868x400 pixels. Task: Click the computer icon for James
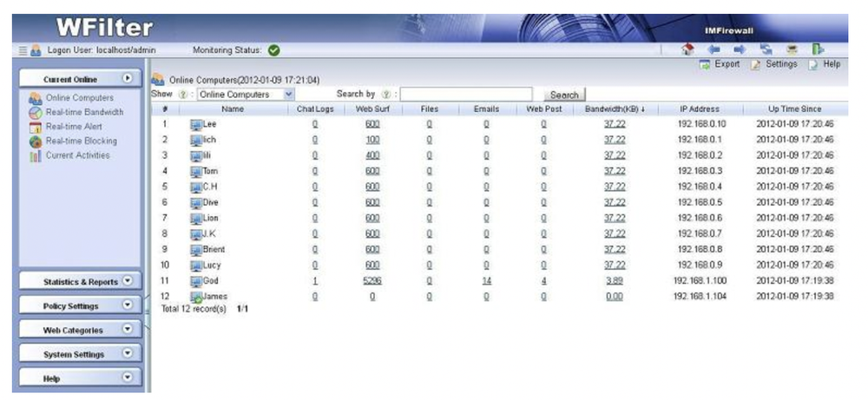(196, 297)
